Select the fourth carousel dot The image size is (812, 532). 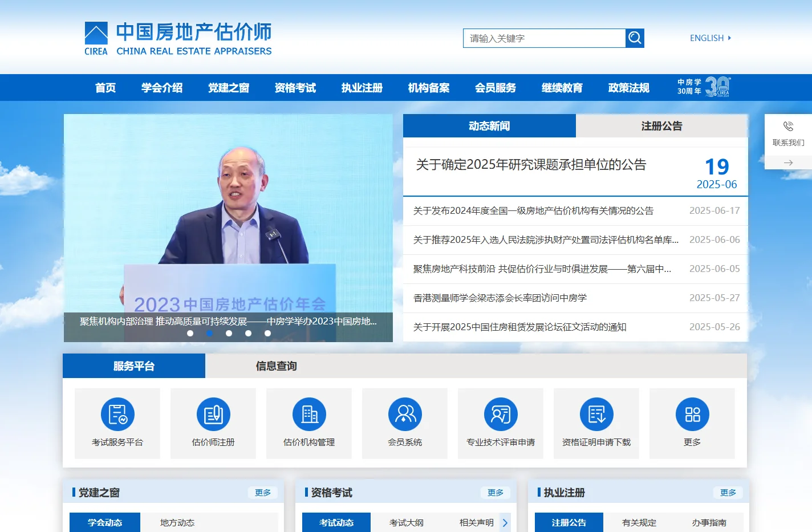(248, 333)
